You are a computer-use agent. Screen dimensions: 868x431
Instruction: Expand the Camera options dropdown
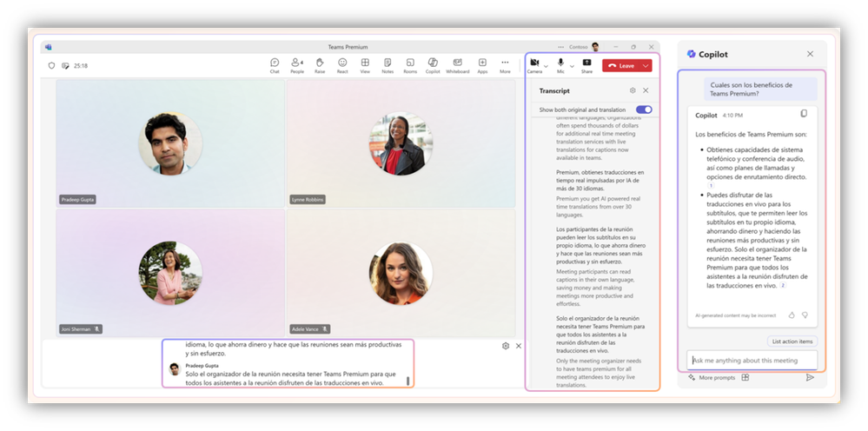546,66
